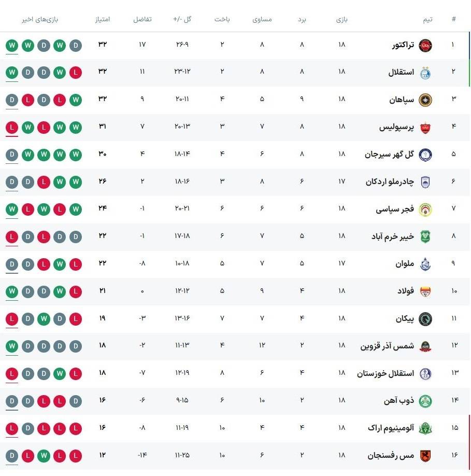
Task: Click the بازی‌های اخیر column header
Action: click(40, 20)
